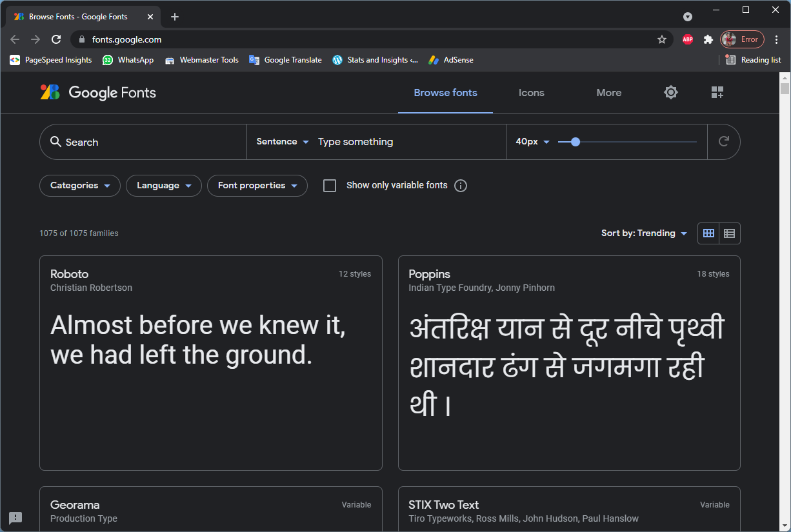Screen dimensions: 791x532
Task: Select the More tab
Action: click(609, 93)
